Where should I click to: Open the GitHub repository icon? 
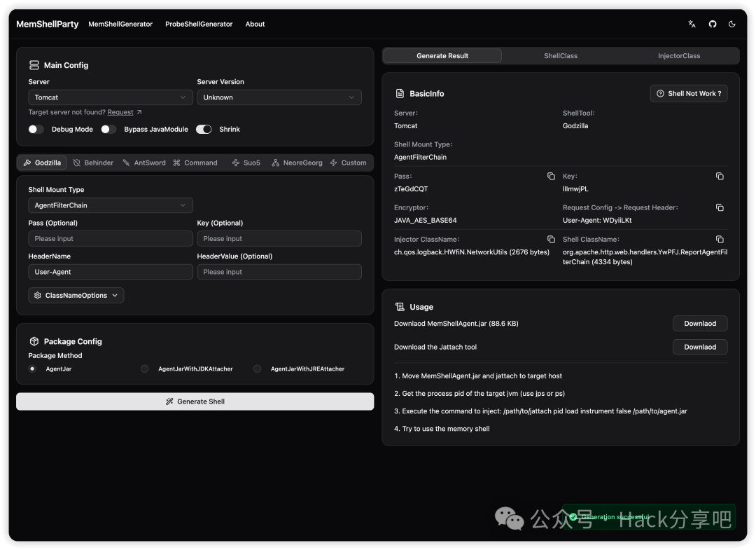point(713,24)
